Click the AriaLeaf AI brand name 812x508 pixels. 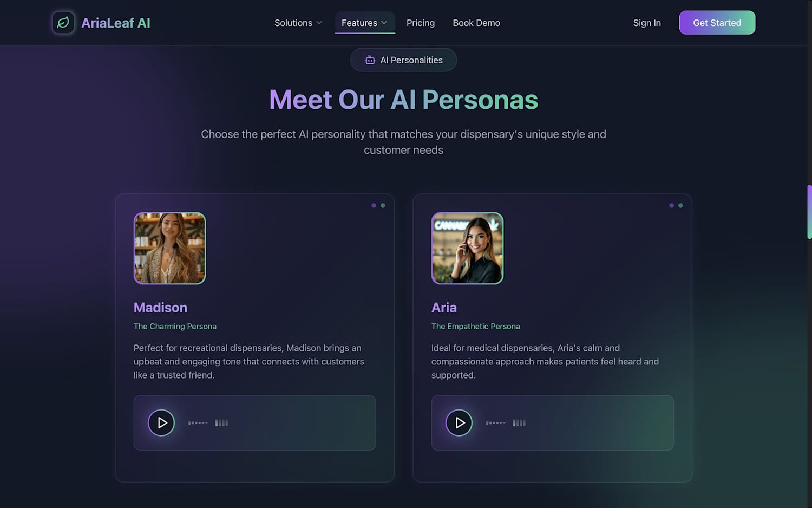tap(116, 23)
